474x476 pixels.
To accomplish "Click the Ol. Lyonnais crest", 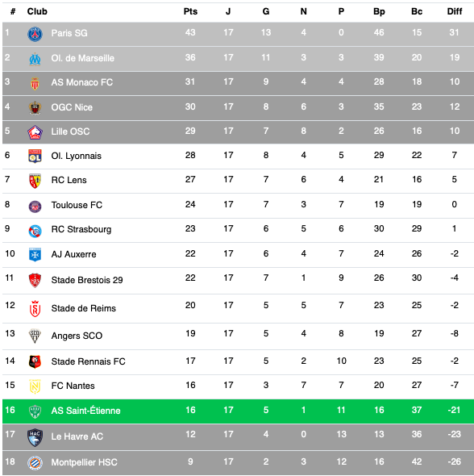I will point(35,156).
